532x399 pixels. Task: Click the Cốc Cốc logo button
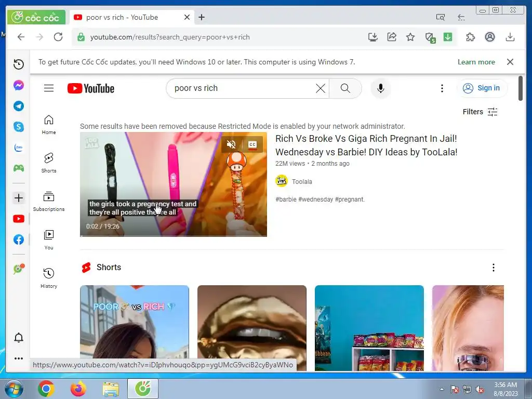point(36,17)
